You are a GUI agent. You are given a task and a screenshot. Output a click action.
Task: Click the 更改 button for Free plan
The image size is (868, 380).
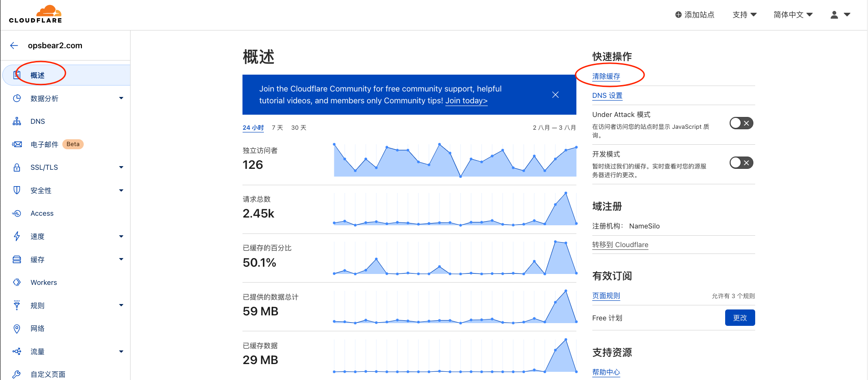coord(740,318)
